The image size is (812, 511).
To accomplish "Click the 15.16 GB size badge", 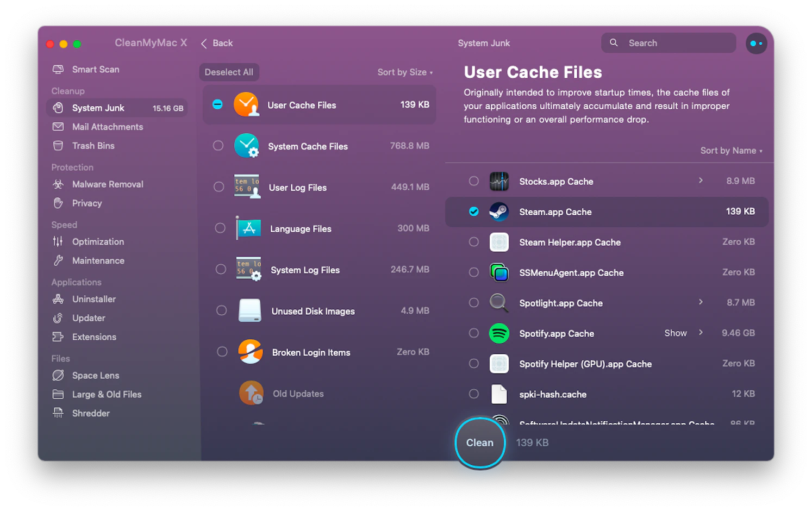I will tap(168, 109).
